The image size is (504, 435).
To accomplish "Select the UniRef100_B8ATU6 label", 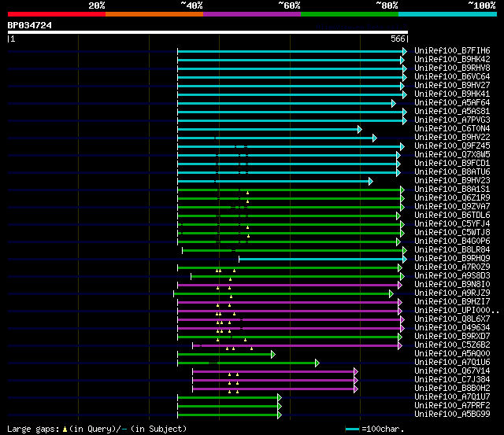I will click(x=452, y=172).
